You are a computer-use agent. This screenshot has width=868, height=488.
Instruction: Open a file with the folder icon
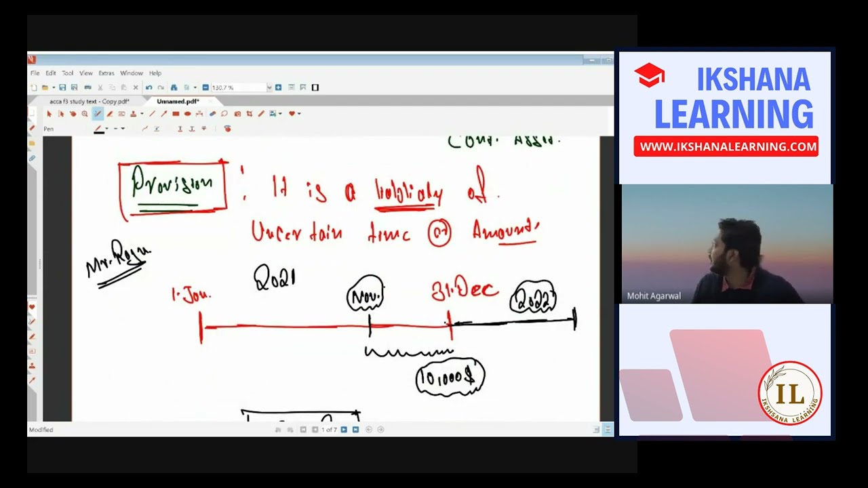(x=45, y=87)
